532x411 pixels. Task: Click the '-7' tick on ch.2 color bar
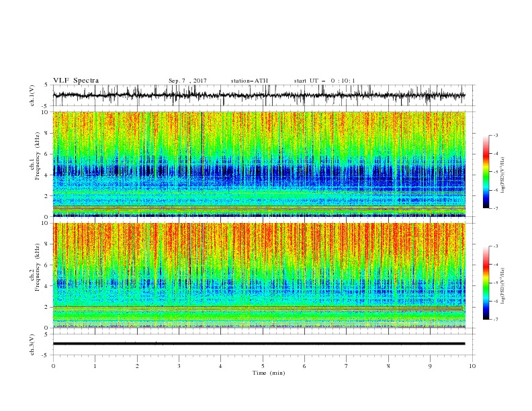[495, 320]
